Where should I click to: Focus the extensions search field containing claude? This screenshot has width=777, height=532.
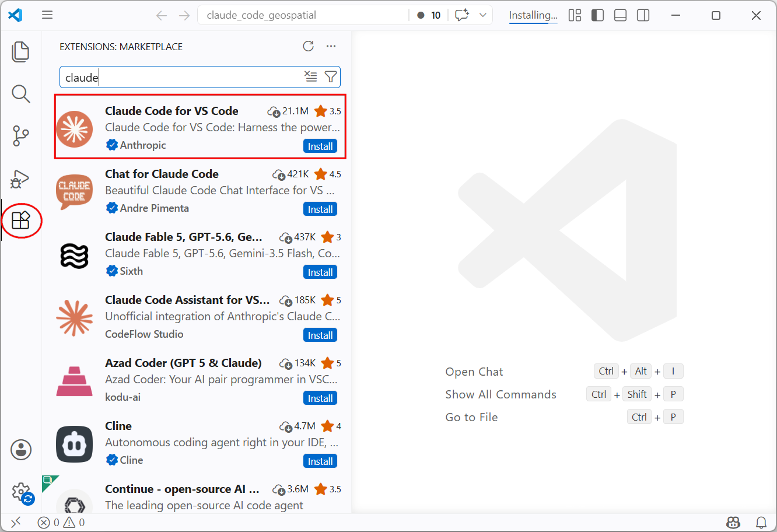coord(199,77)
